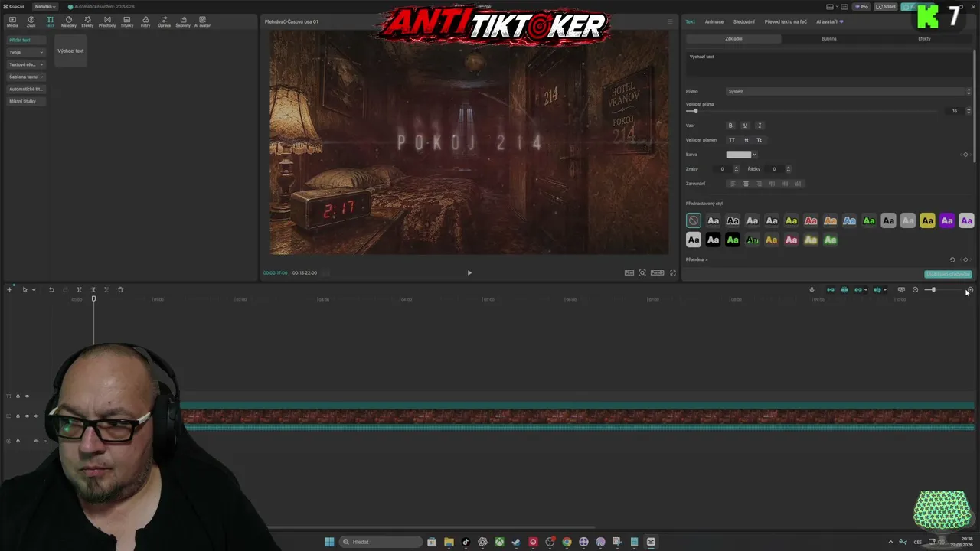The width and height of the screenshot is (980, 551).
Task: Switch to the Animace tab
Action: [714, 21]
